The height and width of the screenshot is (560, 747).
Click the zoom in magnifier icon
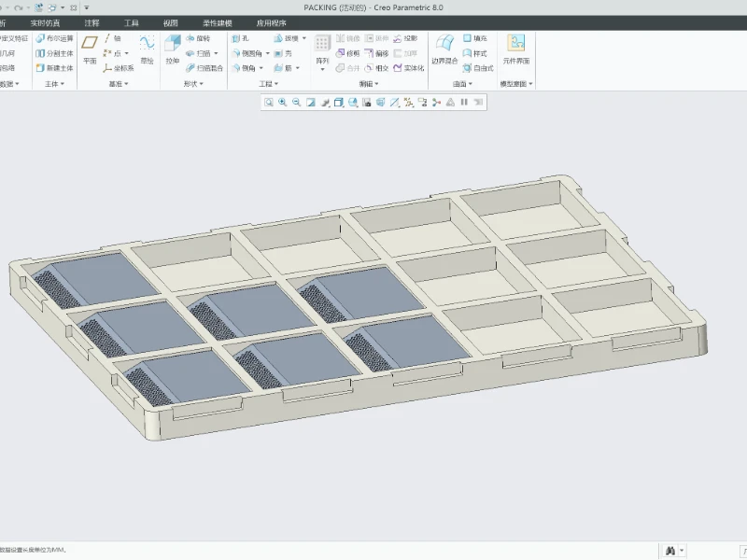point(282,103)
